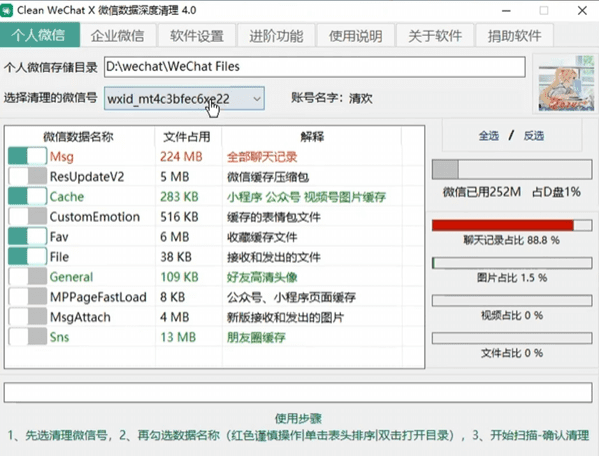
Task: Click the 反选 link
Action: point(533,136)
